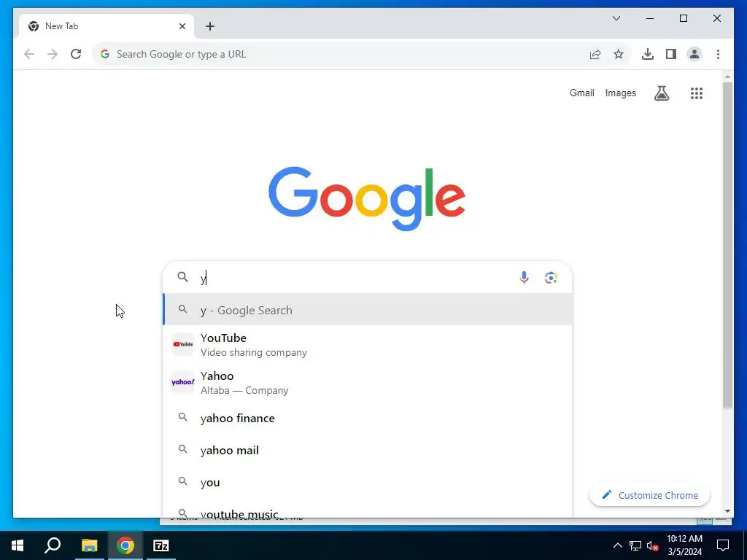
Task: Click the YouTube suggestion logo
Action: [183, 344]
